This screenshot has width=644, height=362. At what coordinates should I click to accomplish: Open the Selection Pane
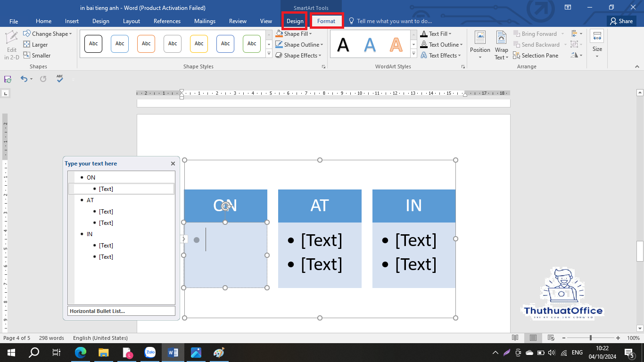(536, 56)
